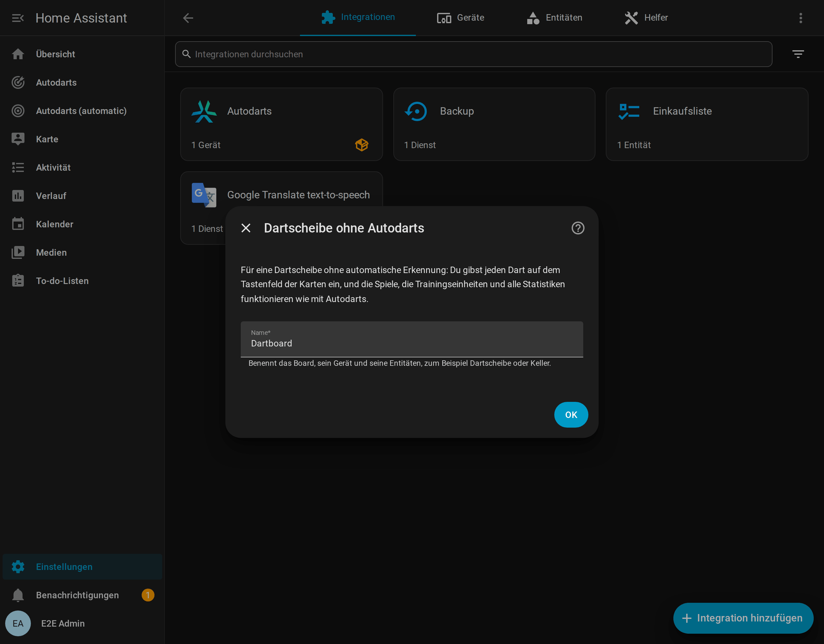
Task: Open the E2E Admin profile
Action: [x=82, y=624]
